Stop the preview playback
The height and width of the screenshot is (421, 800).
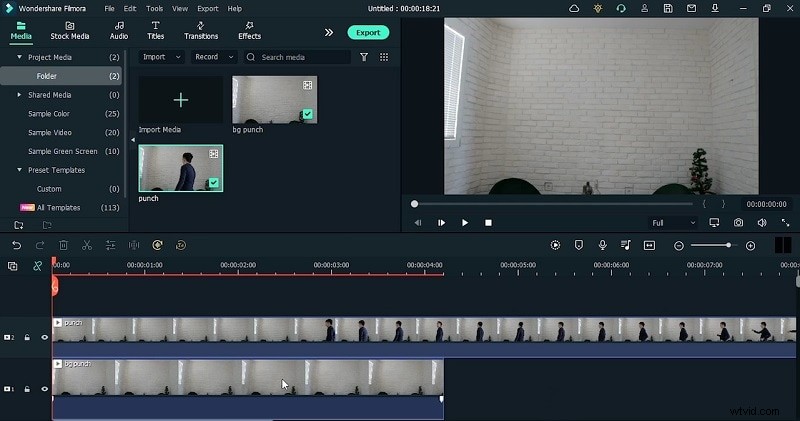pyautogui.click(x=488, y=223)
